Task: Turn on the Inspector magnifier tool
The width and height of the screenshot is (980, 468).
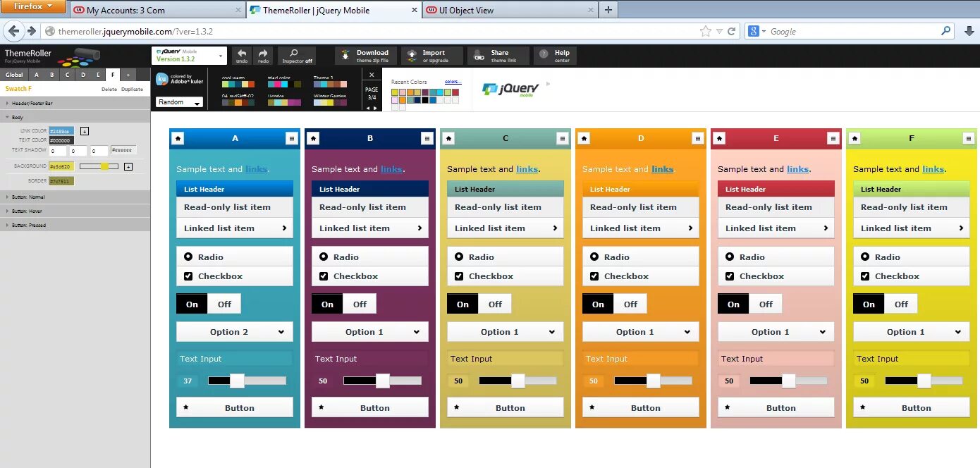Action: pyautogui.click(x=297, y=56)
